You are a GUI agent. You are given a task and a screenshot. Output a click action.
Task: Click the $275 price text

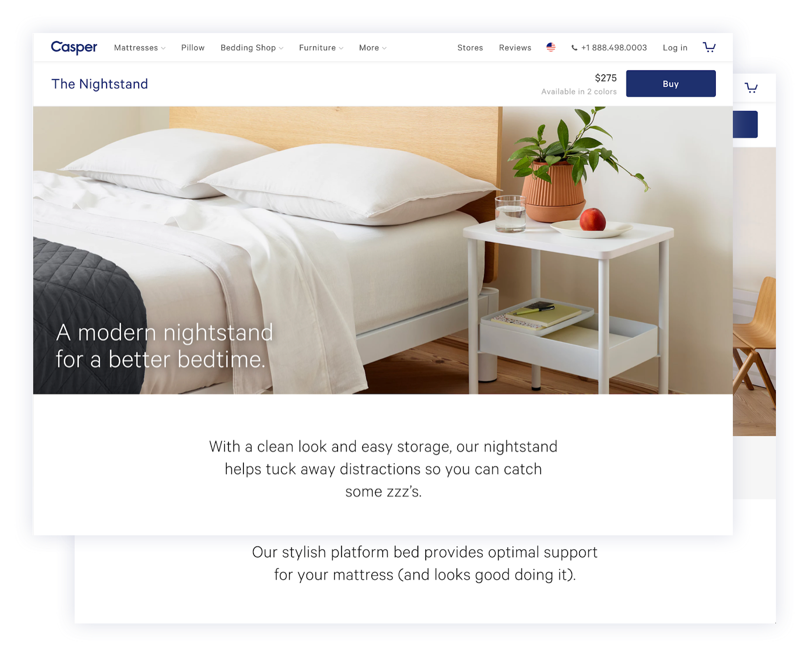point(606,78)
